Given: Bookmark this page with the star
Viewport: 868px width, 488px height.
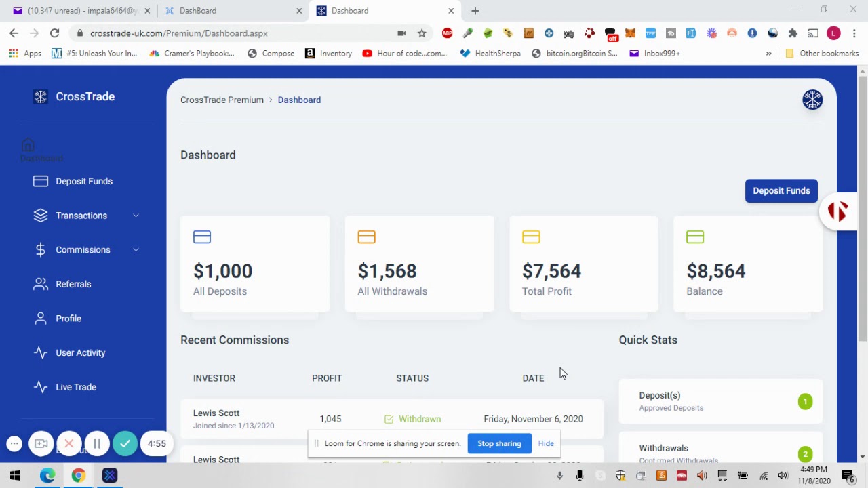Looking at the screenshot, I should [422, 33].
